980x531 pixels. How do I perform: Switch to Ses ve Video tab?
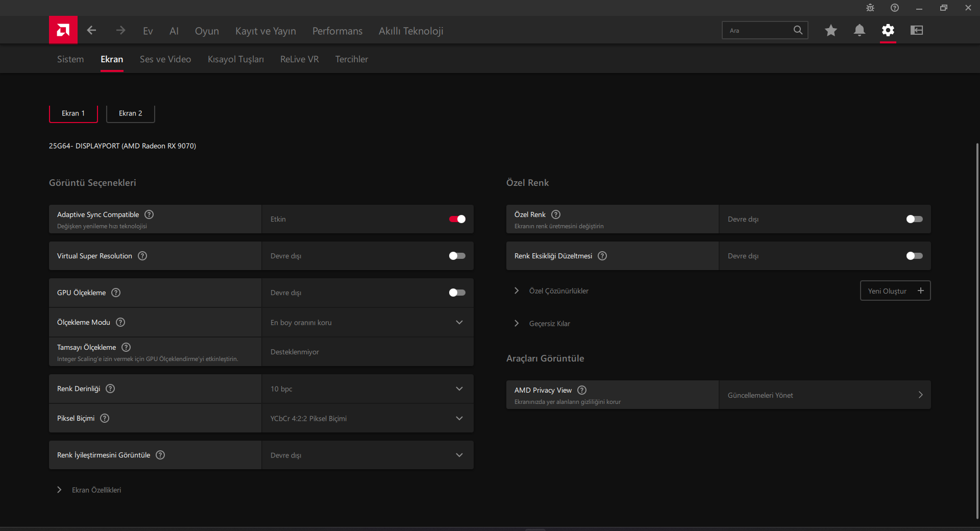tap(165, 59)
